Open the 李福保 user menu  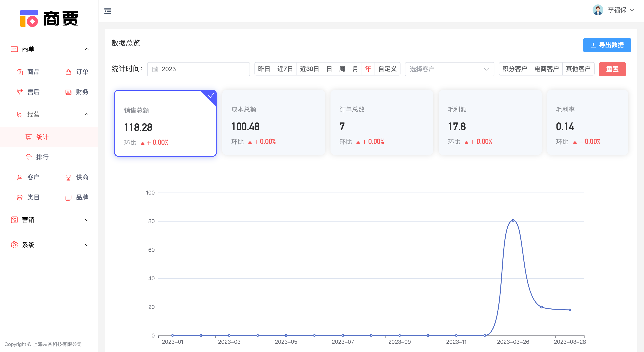pos(616,10)
